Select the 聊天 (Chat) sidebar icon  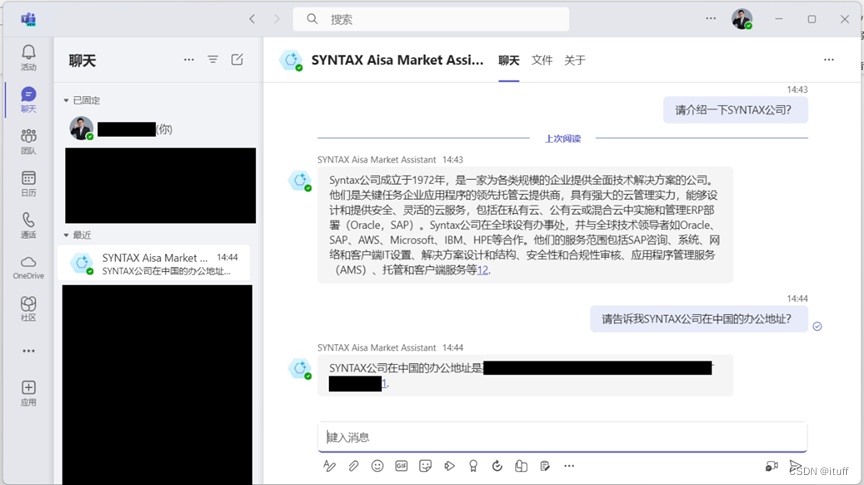coord(29,100)
